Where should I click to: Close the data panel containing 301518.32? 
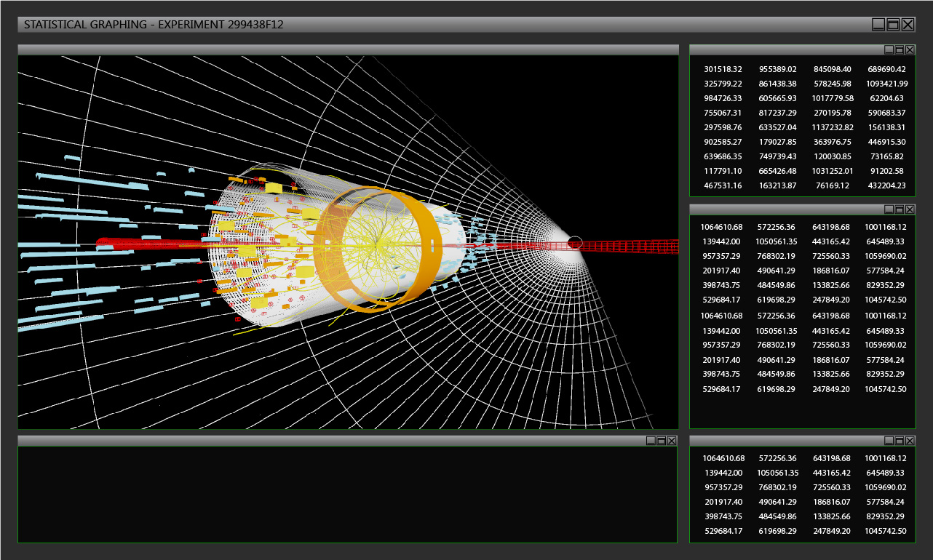(x=909, y=49)
